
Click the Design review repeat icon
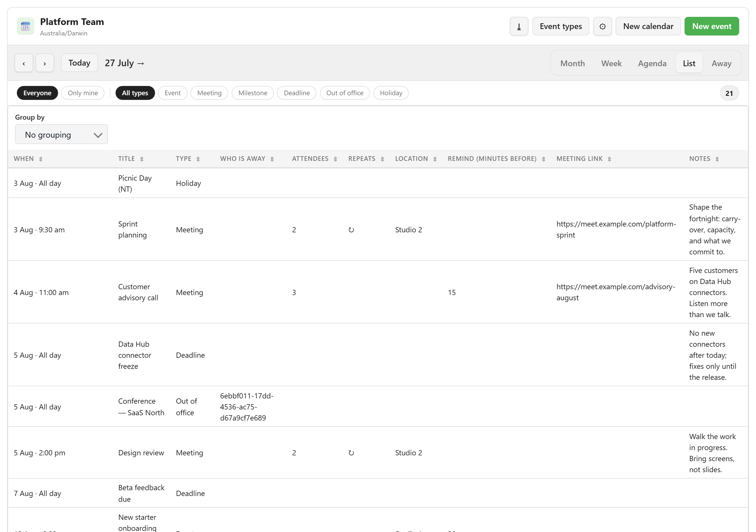tap(351, 453)
